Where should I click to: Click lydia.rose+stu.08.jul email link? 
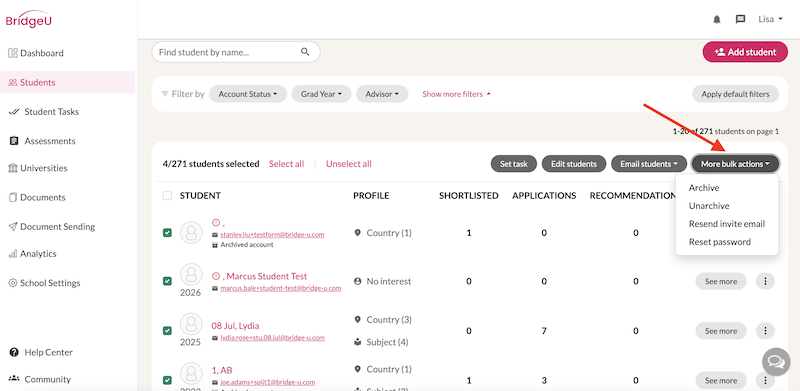272,337
